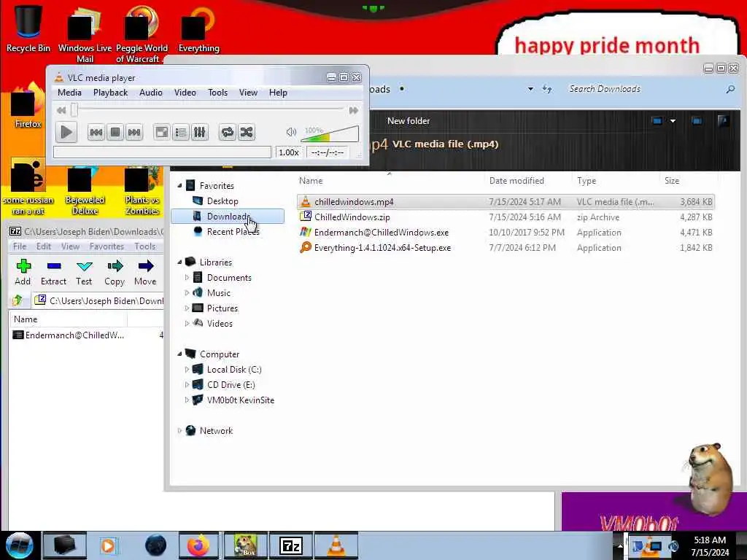
Task: Stop playback in VLC
Action: point(115,132)
